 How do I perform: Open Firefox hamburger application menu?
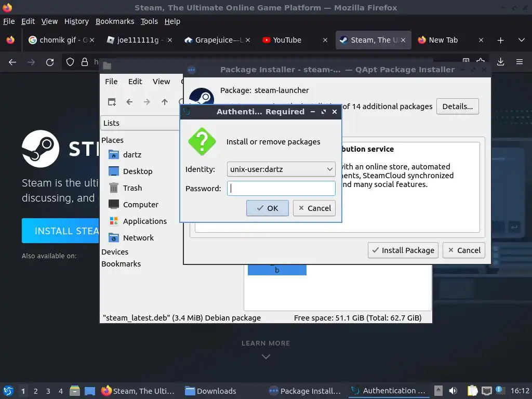519,62
